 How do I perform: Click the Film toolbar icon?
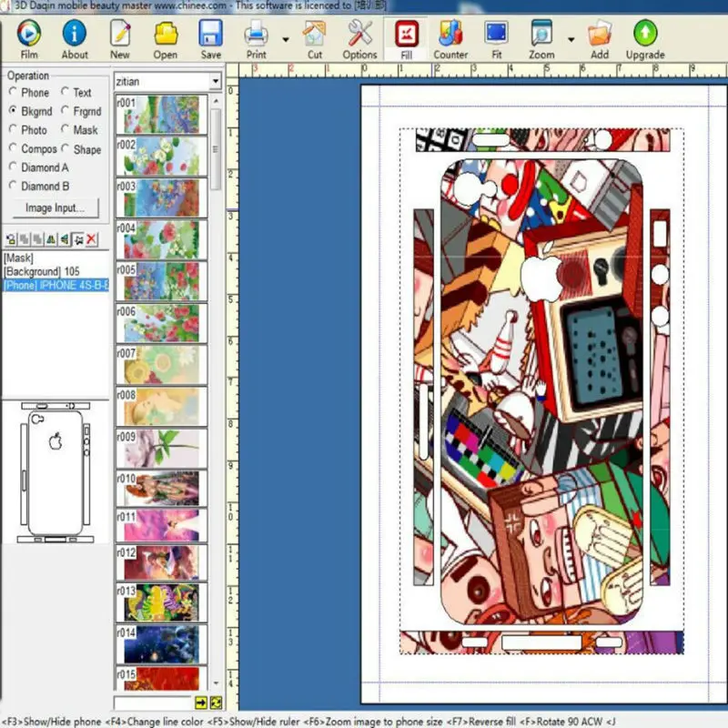click(29, 34)
